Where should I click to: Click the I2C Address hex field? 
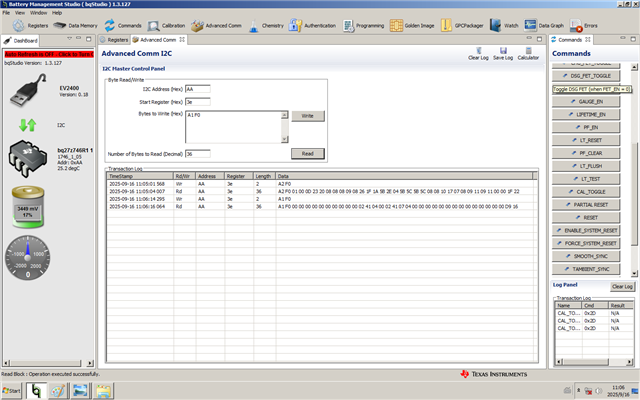click(x=198, y=89)
